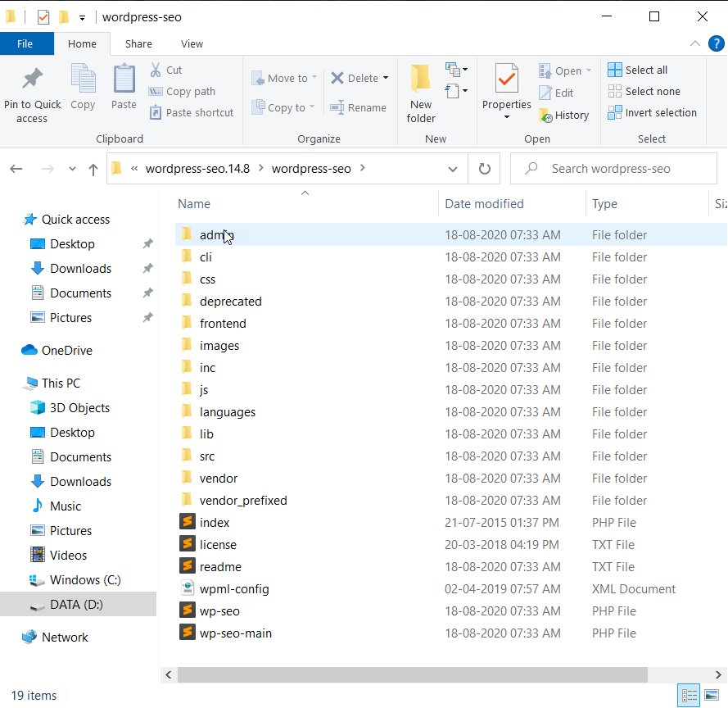The image size is (728, 708).
Task: Open the New item dropdown
Action: pyautogui.click(x=457, y=70)
